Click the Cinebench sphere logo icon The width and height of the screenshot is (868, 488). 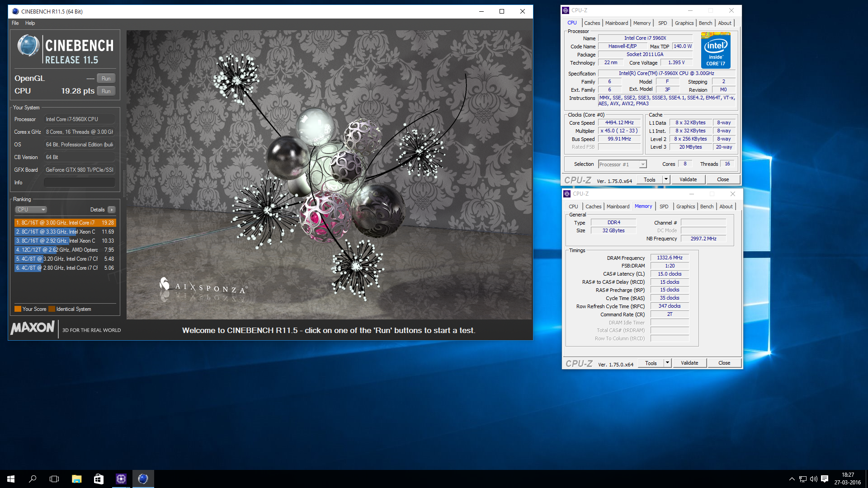[x=28, y=46]
